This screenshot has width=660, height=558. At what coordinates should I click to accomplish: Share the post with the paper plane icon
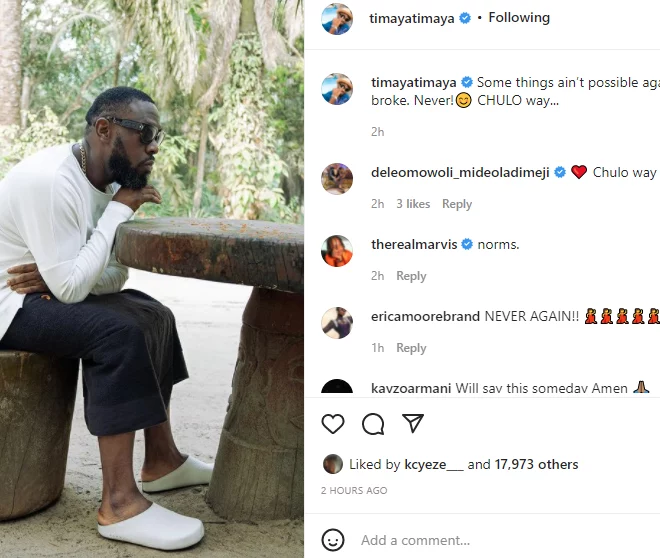[413, 424]
